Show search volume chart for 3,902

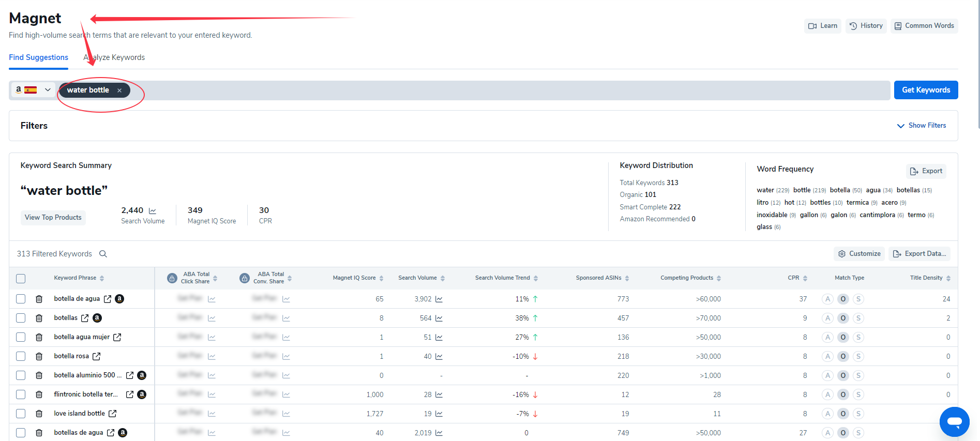pos(439,299)
